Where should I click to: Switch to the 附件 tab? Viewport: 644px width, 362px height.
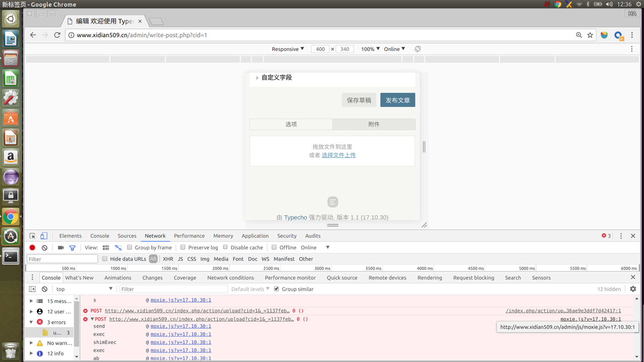pyautogui.click(x=374, y=124)
